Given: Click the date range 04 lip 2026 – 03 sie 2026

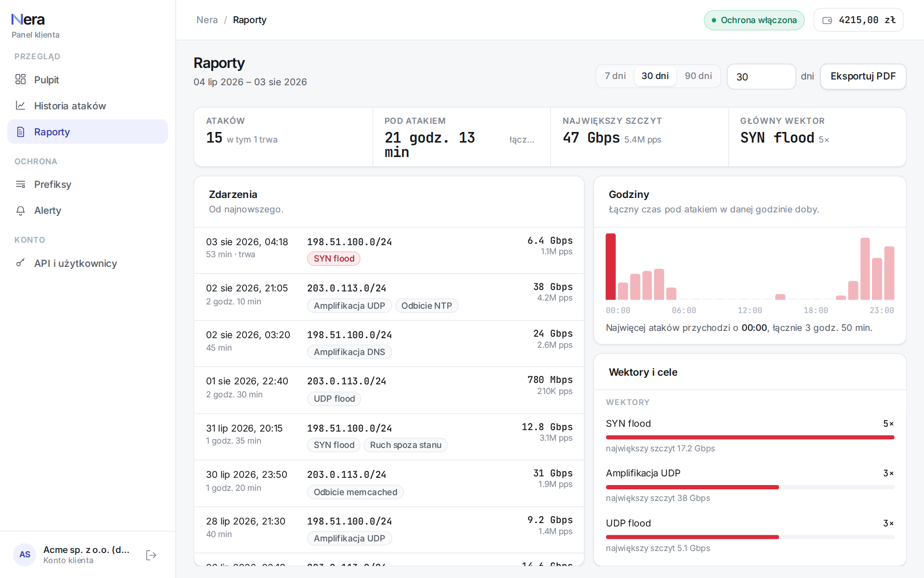Looking at the screenshot, I should click(250, 82).
